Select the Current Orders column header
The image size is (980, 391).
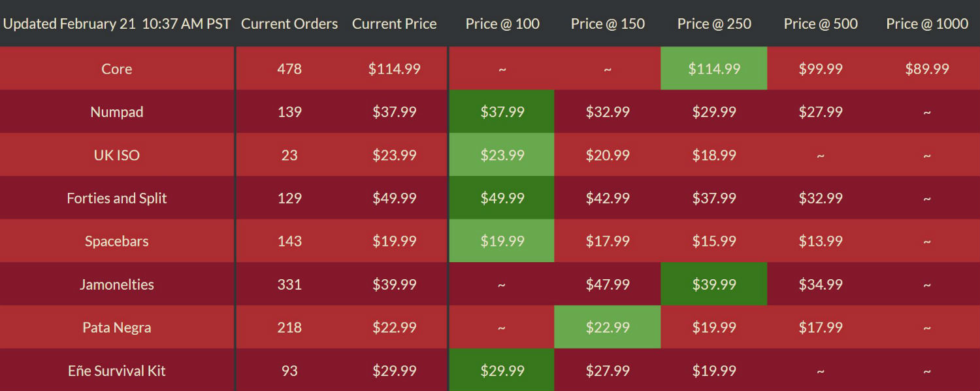coord(289,24)
